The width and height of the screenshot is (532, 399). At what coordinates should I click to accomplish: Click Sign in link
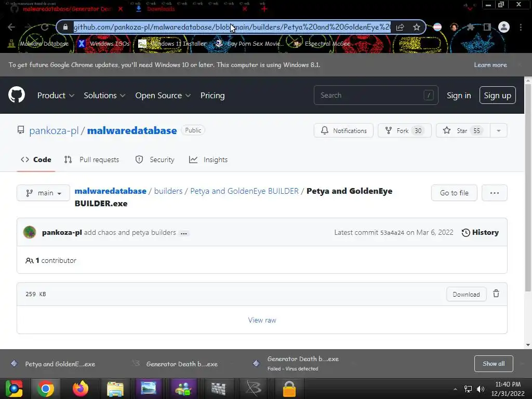pyautogui.click(x=459, y=96)
